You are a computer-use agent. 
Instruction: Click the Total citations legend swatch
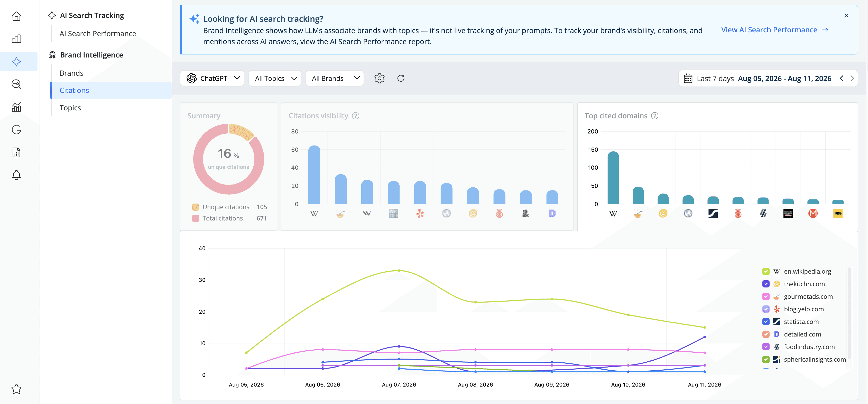pos(196,218)
